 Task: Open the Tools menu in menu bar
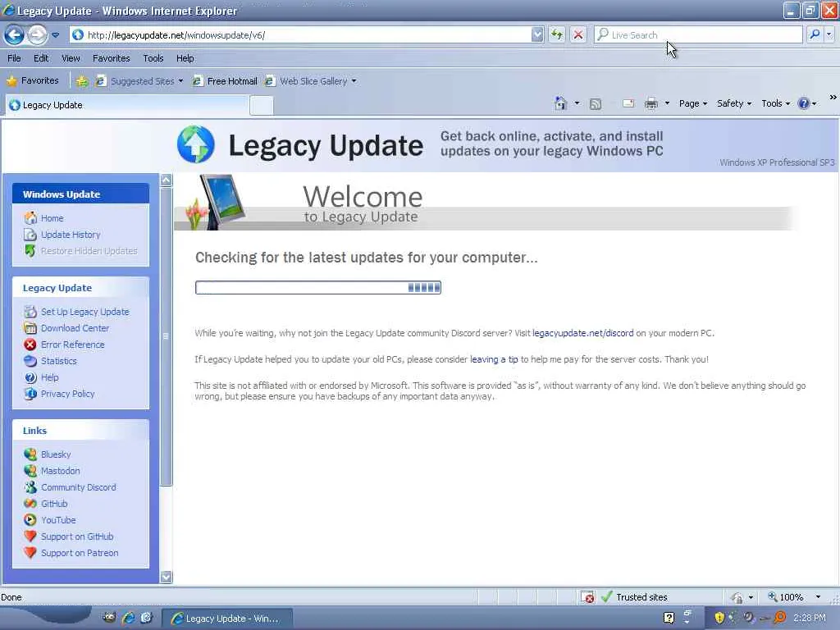coord(153,58)
